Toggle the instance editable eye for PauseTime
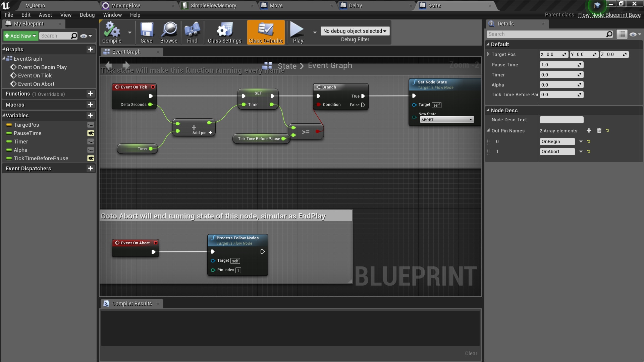Viewport: 644px width, 362px height. coord(91,133)
